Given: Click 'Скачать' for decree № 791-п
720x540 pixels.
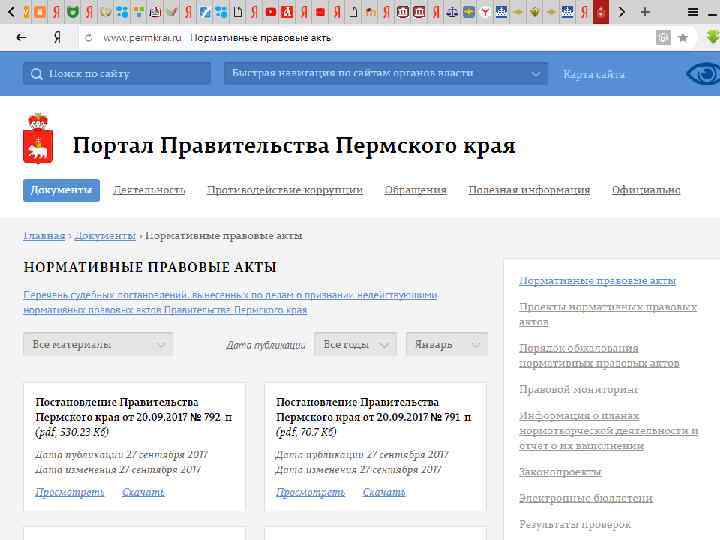Looking at the screenshot, I should point(384,492).
